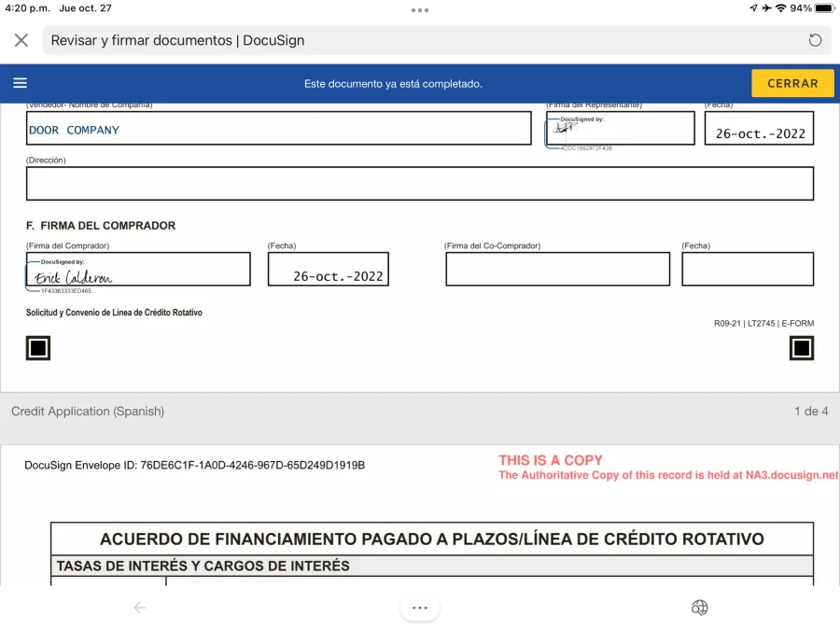
Task: Click the Credit Application (Spanish) document label
Action: (x=88, y=412)
